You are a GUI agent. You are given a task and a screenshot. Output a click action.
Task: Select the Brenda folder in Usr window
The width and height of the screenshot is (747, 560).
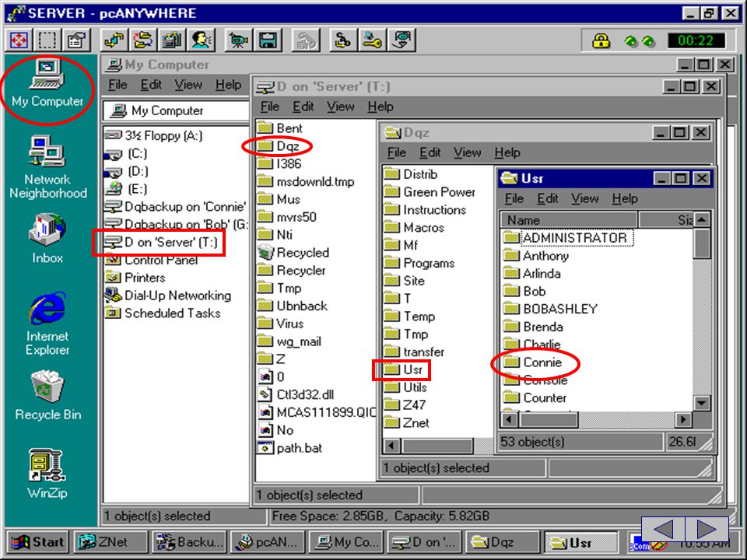click(x=534, y=327)
